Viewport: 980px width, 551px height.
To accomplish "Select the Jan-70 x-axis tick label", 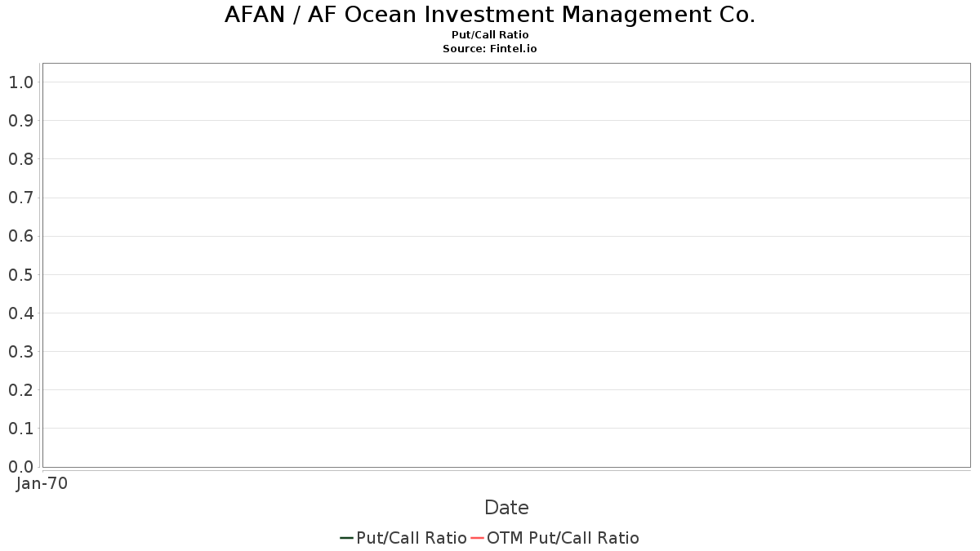I will pos(42,483).
